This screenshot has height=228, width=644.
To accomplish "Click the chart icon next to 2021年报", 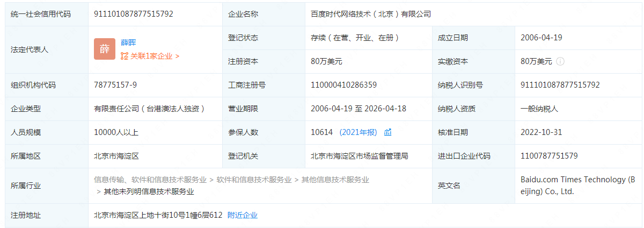I will [388, 132].
